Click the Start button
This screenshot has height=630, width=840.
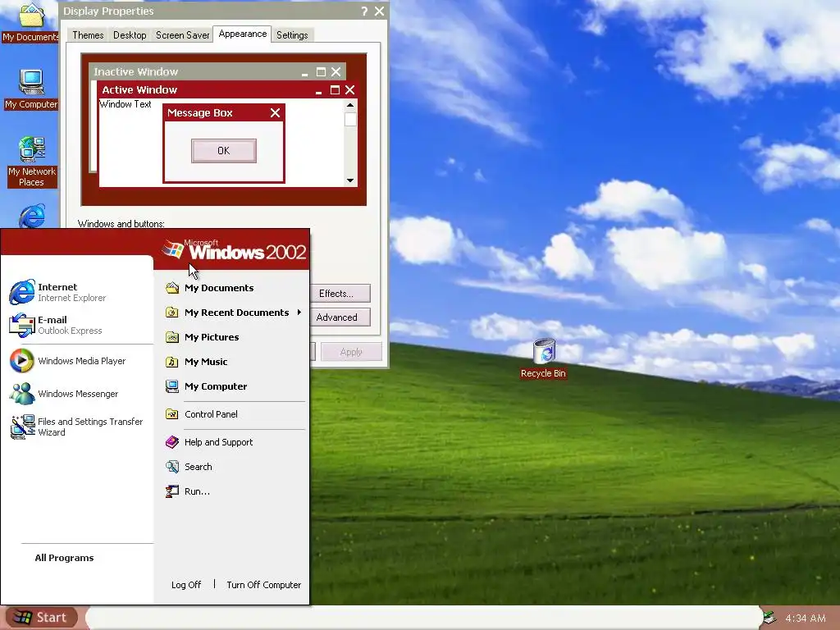(42, 617)
